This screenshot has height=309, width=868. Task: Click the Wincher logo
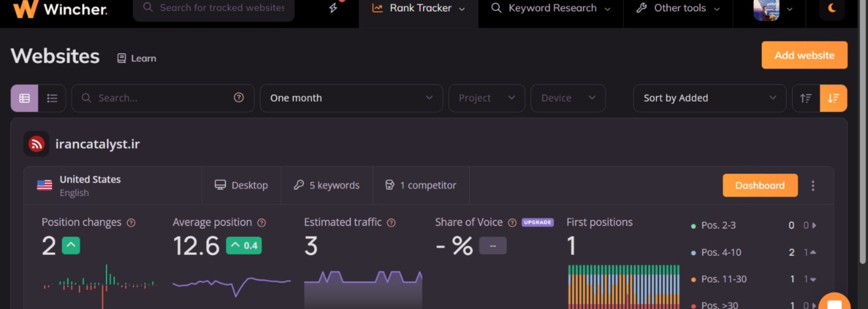pyautogui.click(x=60, y=9)
